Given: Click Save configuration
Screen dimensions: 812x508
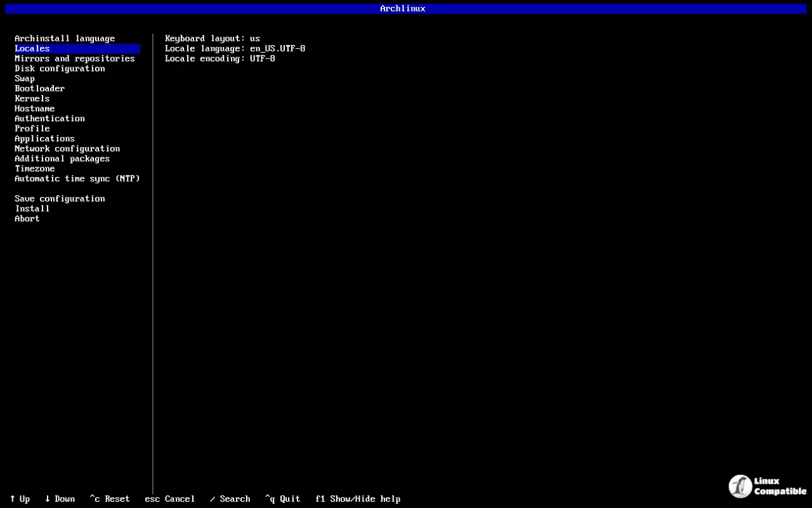Looking at the screenshot, I should tap(60, 199).
